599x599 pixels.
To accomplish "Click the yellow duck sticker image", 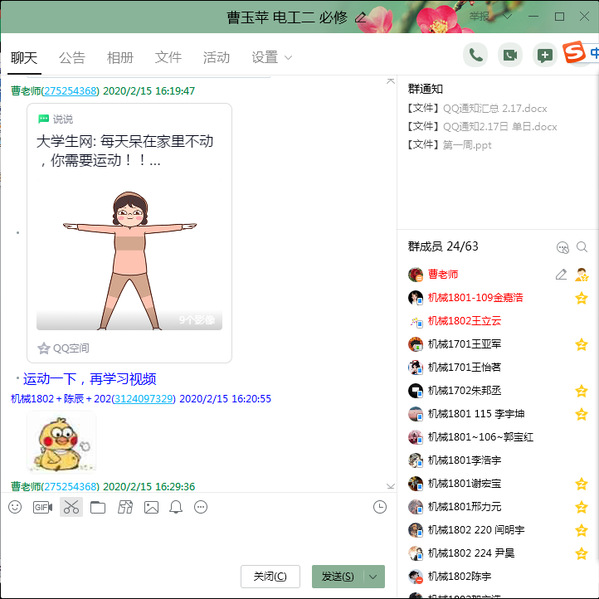I will 61,442.
